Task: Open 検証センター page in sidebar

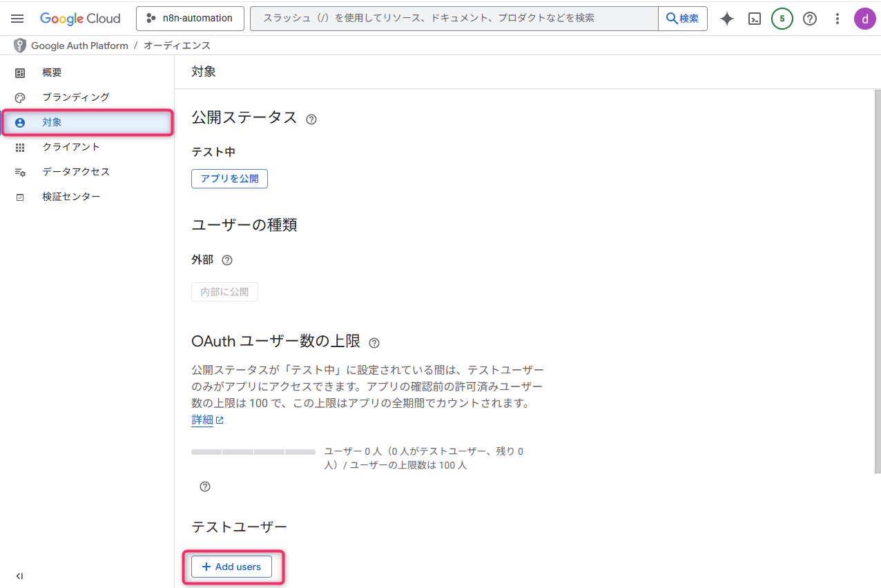Action: coord(87,197)
